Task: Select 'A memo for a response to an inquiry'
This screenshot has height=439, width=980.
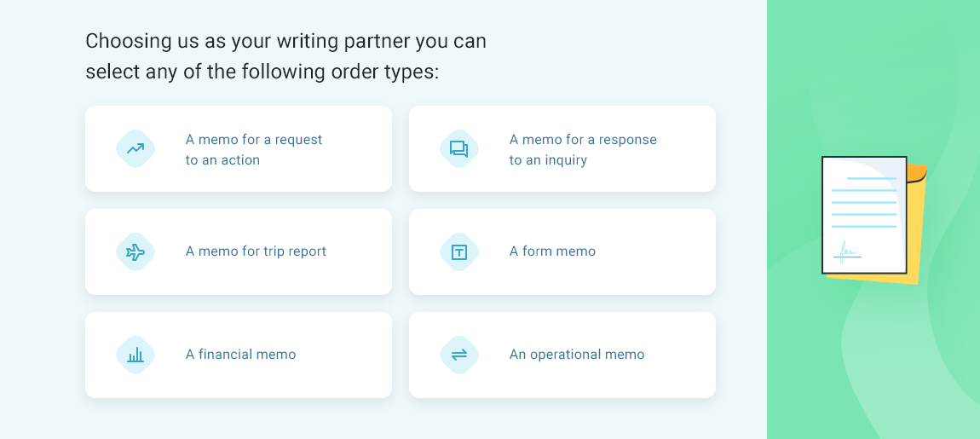Action: click(x=583, y=149)
